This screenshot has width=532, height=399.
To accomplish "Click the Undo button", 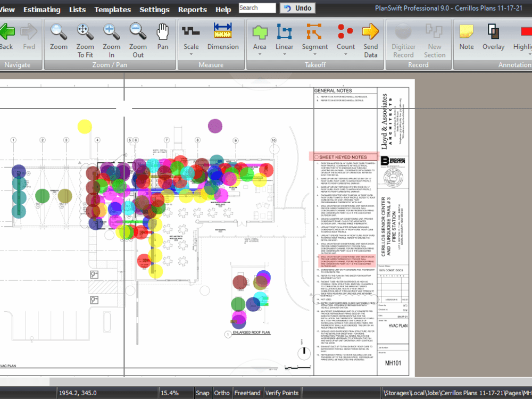I will (297, 8).
